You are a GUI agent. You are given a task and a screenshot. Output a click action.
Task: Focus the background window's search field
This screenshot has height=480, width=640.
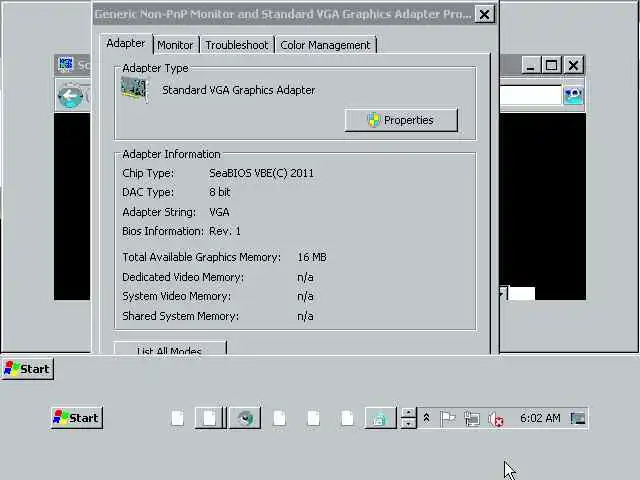pyautogui.click(x=531, y=96)
